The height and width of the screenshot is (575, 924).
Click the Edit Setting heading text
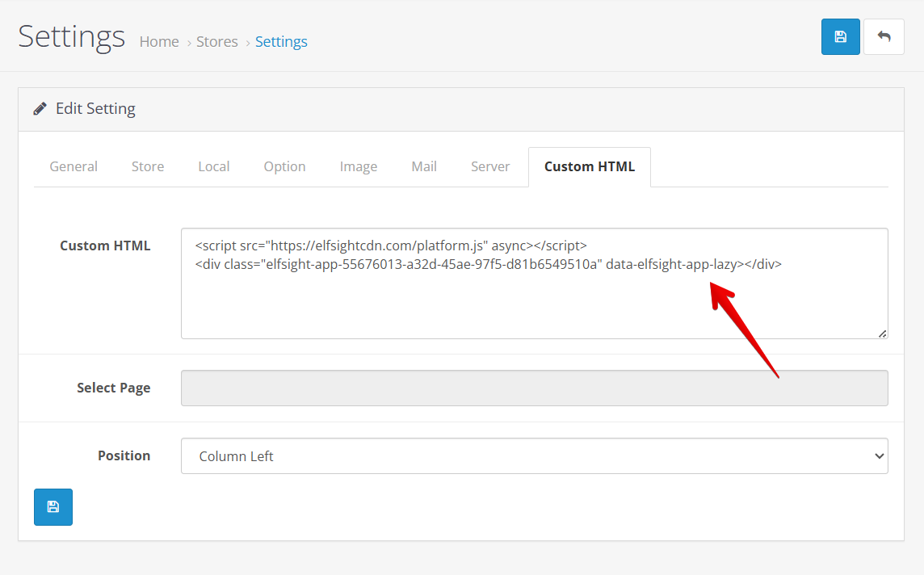point(95,109)
